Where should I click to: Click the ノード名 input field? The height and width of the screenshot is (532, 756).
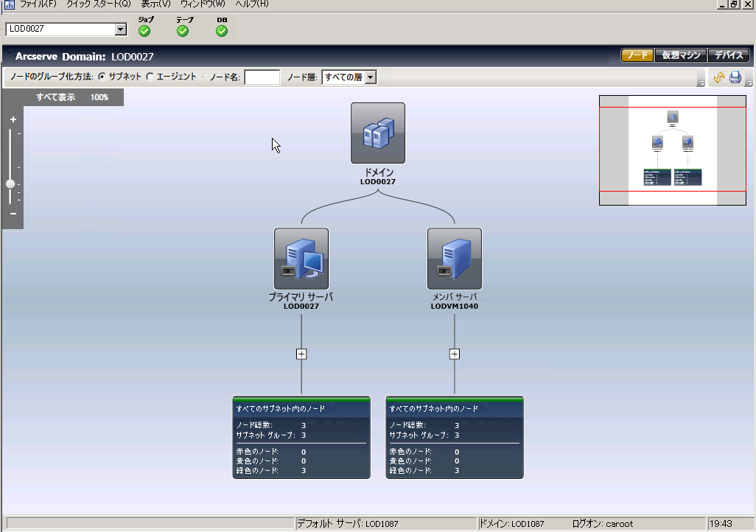click(x=262, y=77)
